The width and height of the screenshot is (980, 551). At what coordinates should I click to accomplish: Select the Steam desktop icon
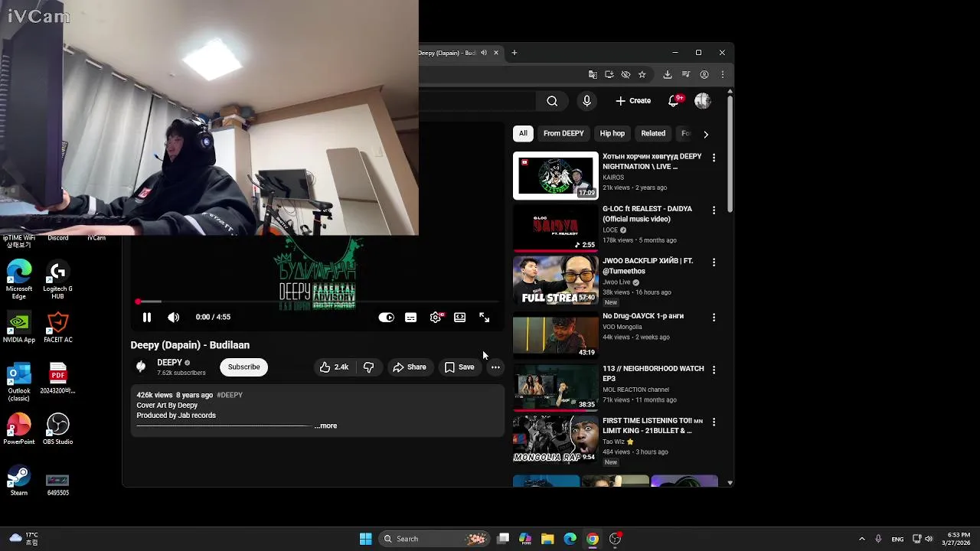coord(19,481)
